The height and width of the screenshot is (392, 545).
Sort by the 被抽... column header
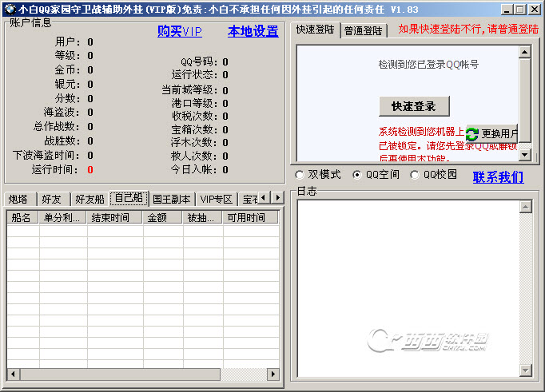click(203, 217)
